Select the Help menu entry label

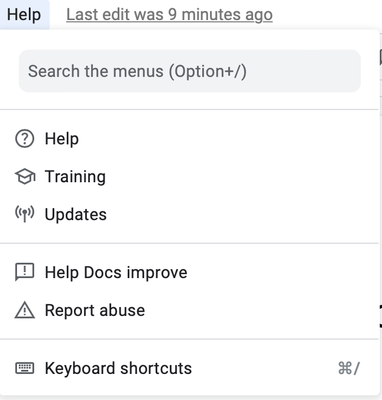62,139
